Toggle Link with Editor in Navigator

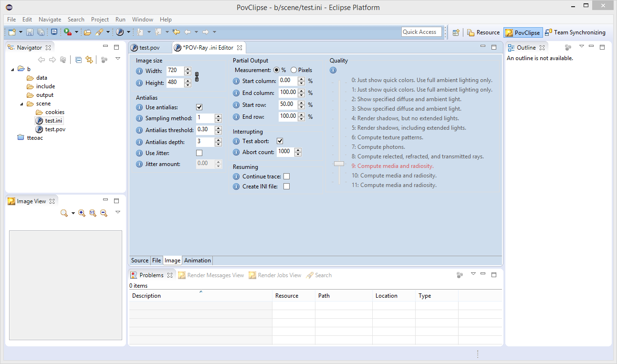[x=89, y=60]
